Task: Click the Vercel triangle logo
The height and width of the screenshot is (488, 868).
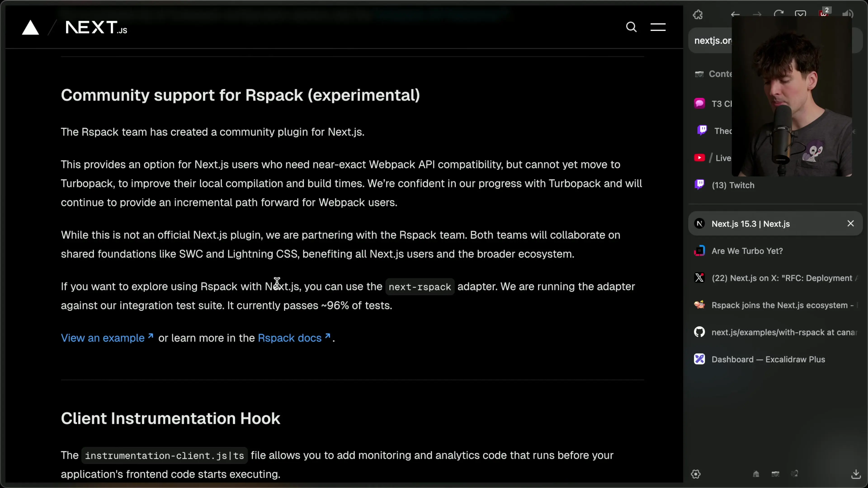Action: tap(30, 27)
